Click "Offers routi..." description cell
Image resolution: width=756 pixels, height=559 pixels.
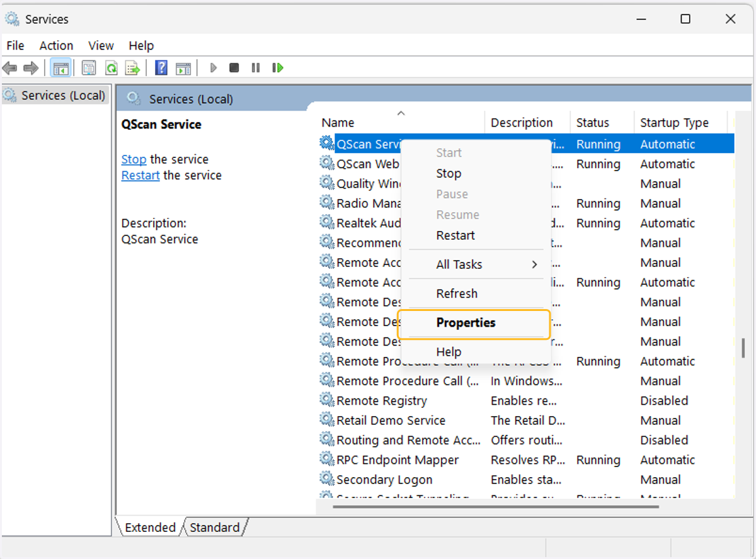527,440
